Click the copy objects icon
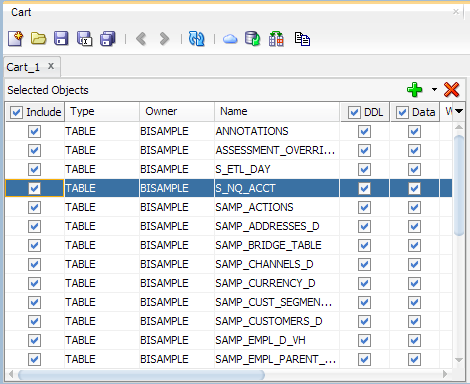Viewport: 470px width, 384px height. 302,39
